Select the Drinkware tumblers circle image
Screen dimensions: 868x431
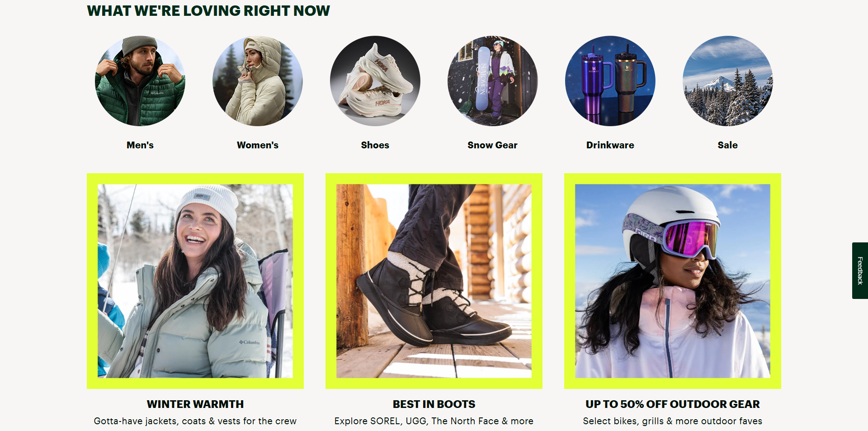click(x=610, y=81)
